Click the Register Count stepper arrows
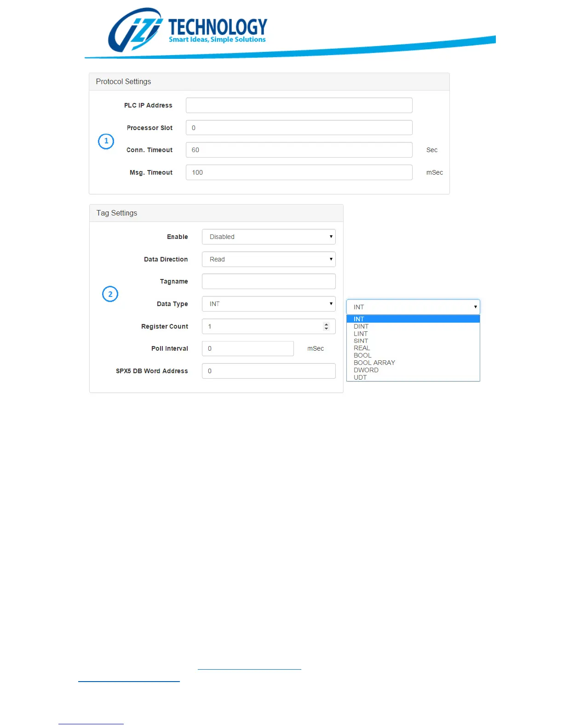 point(326,326)
